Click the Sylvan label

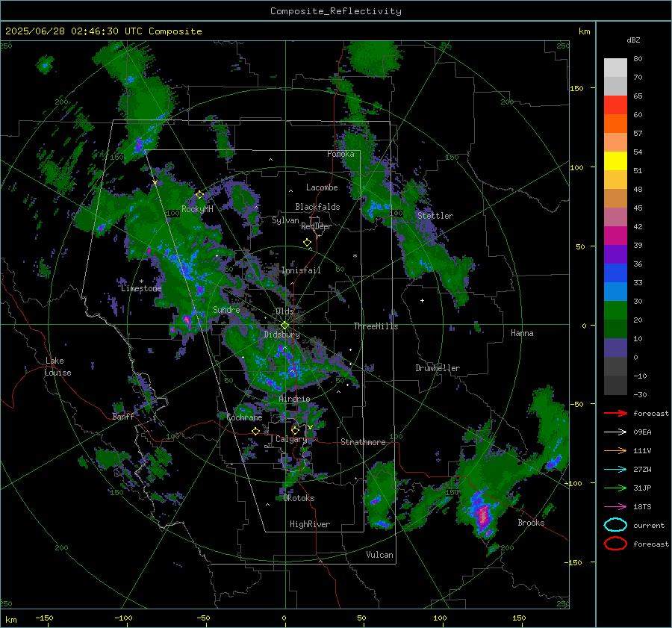pyautogui.click(x=285, y=220)
